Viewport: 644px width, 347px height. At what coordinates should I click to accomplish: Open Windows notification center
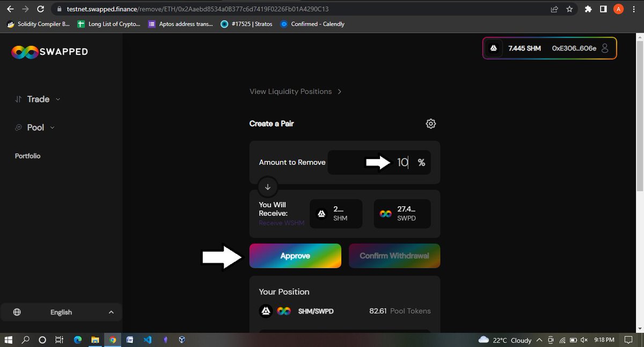(628, 340)
